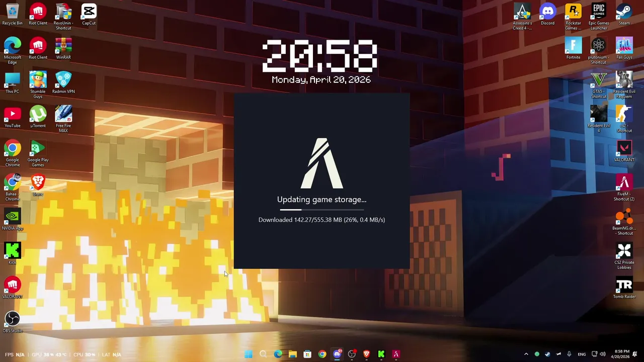Viewport: 644px width, 362px height.
Task: Launch Tomb Raider desktop icon
Action: (x=624, y=288)
